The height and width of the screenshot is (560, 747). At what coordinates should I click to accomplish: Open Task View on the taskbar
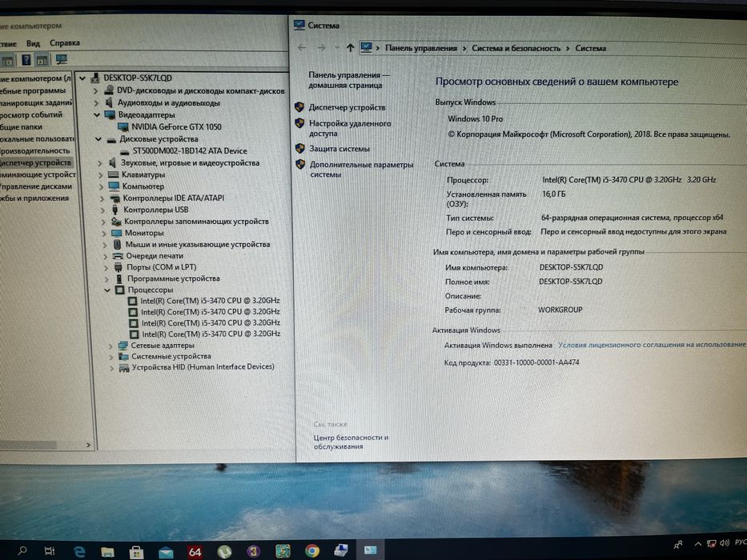49,551
